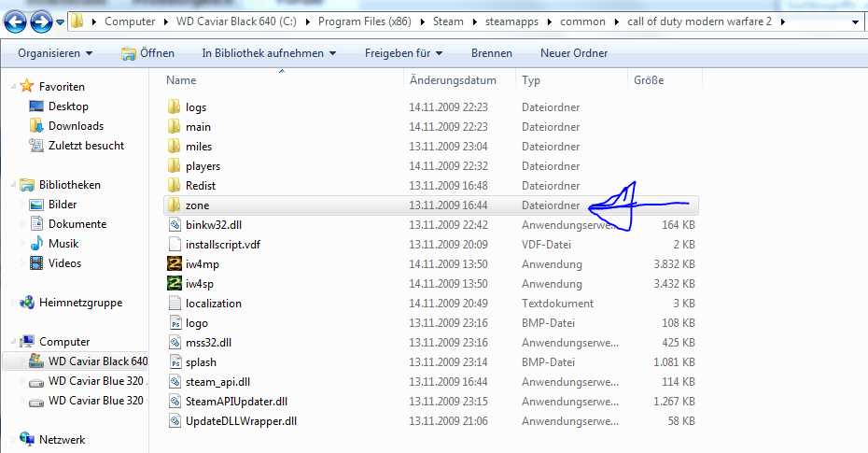Open Zuletzt besucht in Favoriten
This screenshot has height=453, width=868.
click(x=86, y=146)
